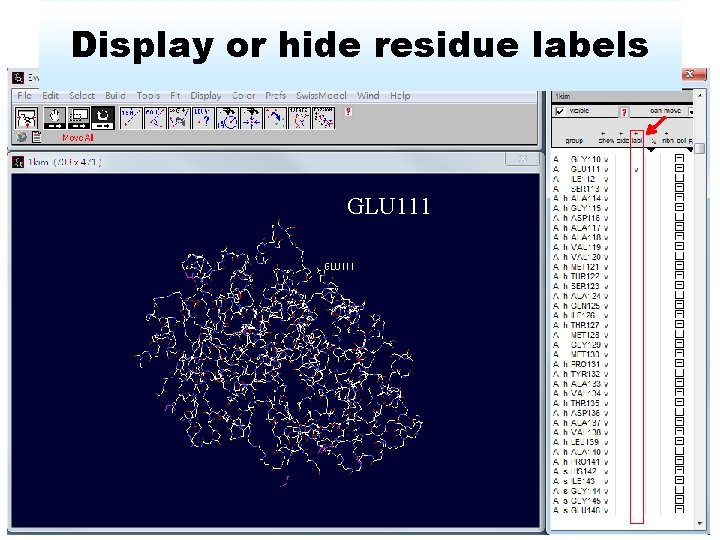Open the SwissModel menu

321,96
